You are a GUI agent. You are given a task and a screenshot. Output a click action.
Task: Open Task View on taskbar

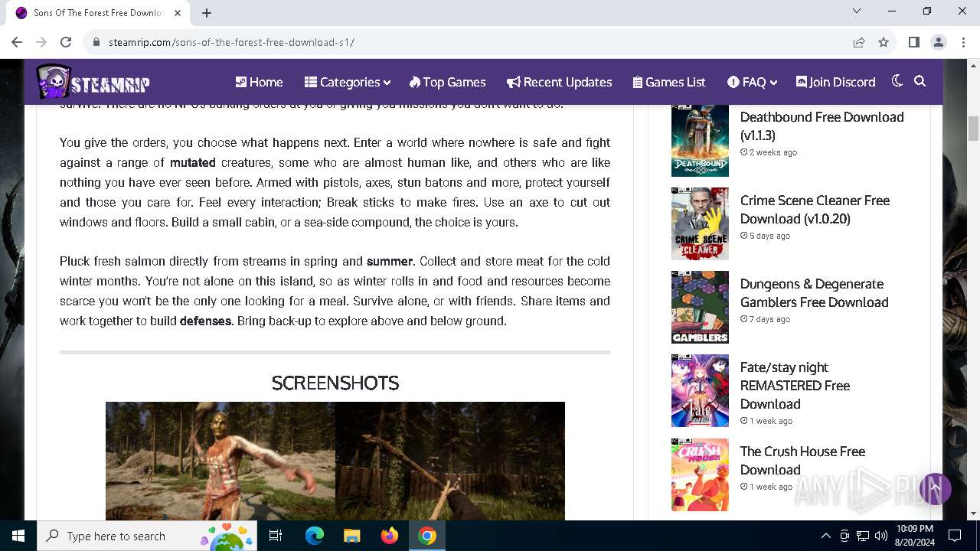(x=276, y=536)
